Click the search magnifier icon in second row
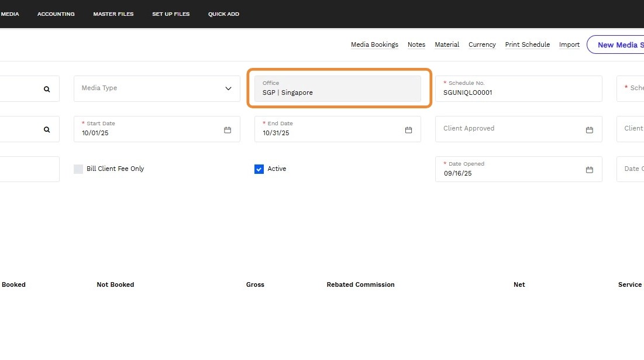 point(47,129)
